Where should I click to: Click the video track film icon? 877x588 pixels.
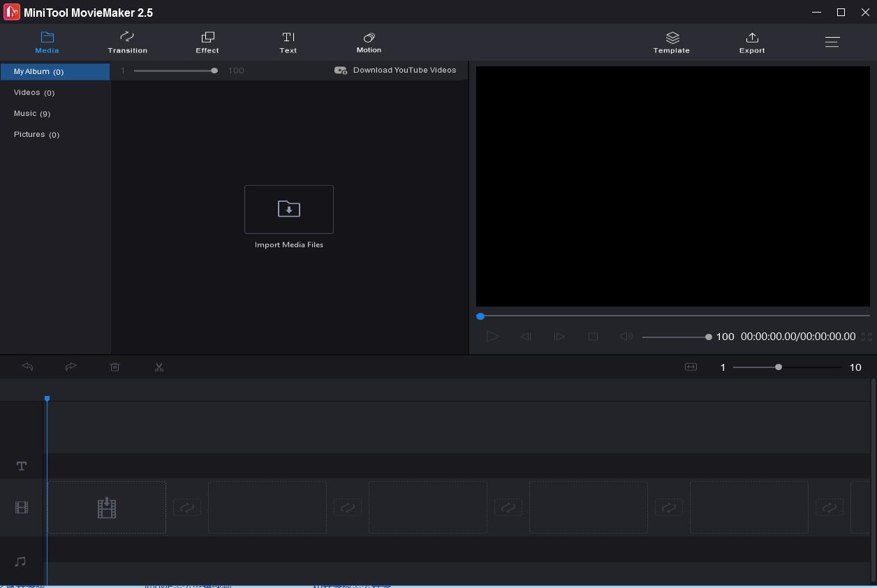(22, 508)
